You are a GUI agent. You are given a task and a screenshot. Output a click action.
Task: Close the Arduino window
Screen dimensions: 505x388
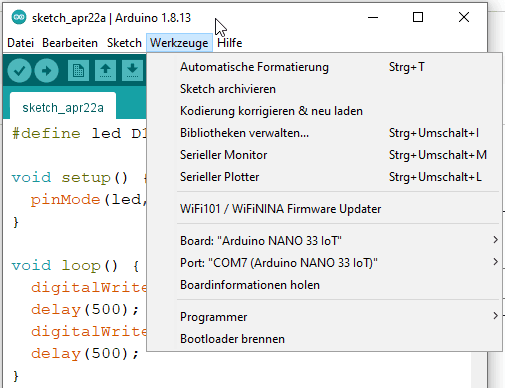464,17
